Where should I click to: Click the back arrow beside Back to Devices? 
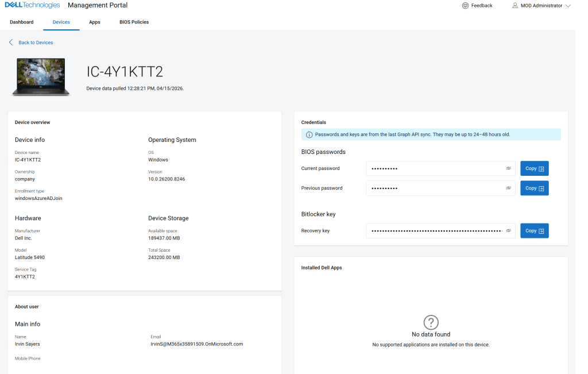(11, 43)
